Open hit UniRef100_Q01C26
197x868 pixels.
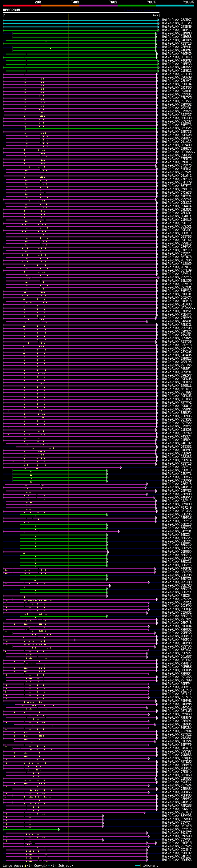coord(177,128)
